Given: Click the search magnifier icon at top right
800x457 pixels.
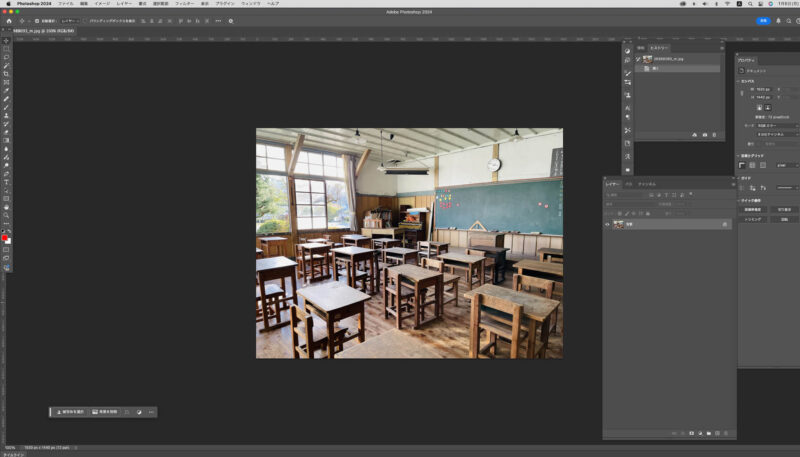Looking at the screenshot, I should click(x=789, y=21).
